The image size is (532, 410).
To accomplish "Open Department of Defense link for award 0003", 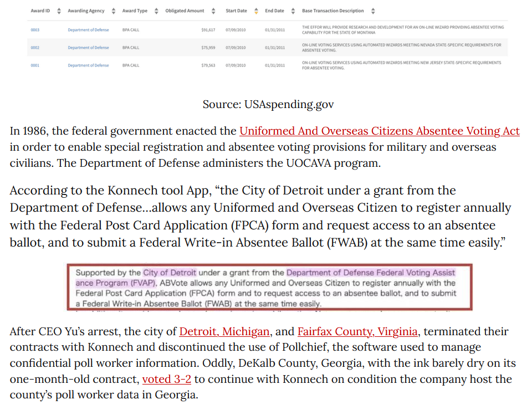I will pos(88,30).
